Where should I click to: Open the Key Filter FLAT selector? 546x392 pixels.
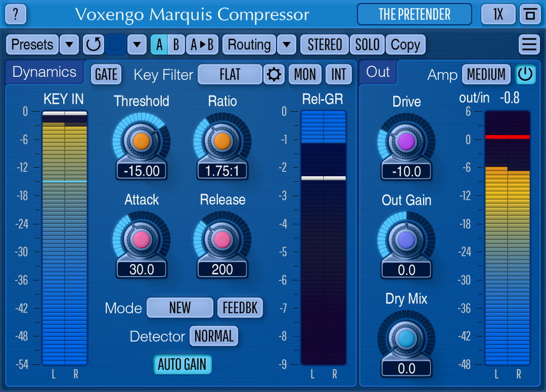click(230, 74)
